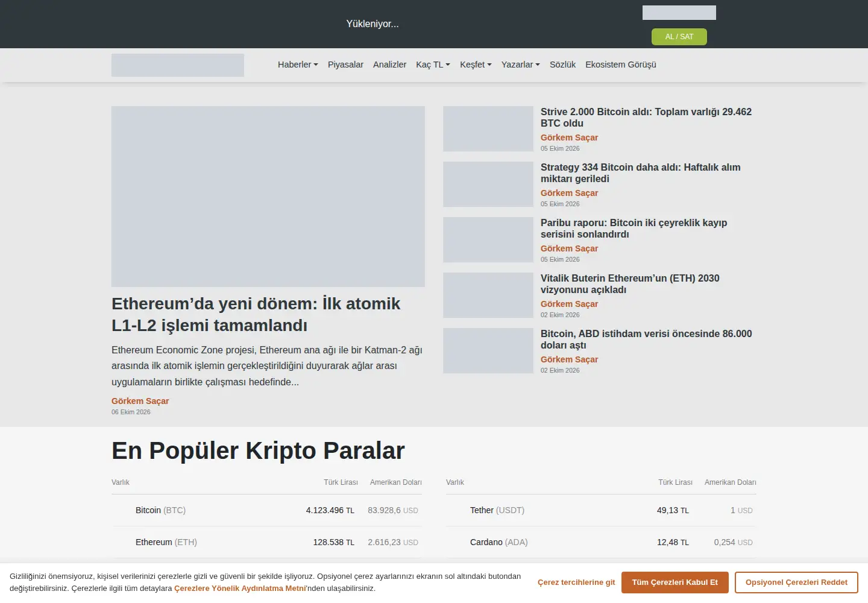Screen dimensions: 868x603
Task: Click Bitcoin price 4.123.496 TL
Action: (x=330, y=510)
